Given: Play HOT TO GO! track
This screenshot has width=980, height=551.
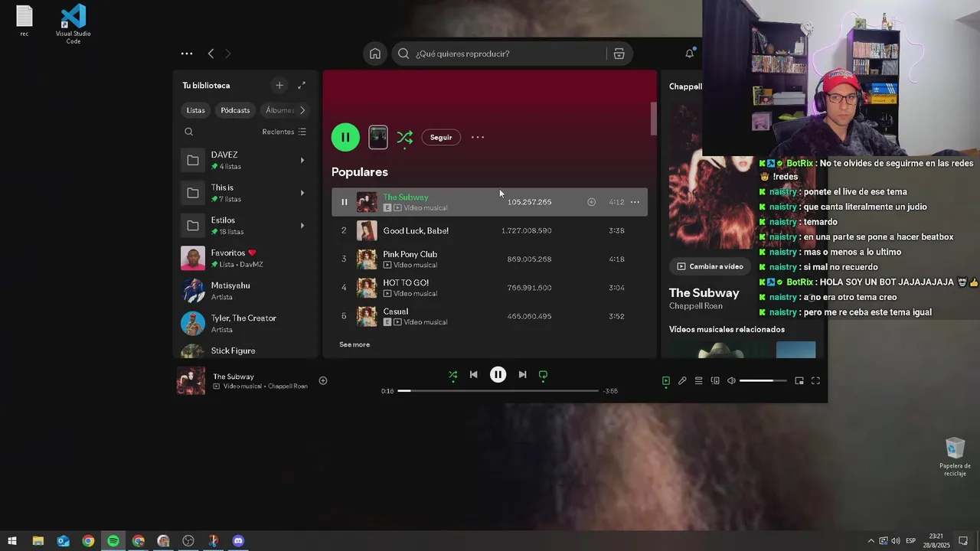Looking at the screenshot, I should [x=489, y=288].
